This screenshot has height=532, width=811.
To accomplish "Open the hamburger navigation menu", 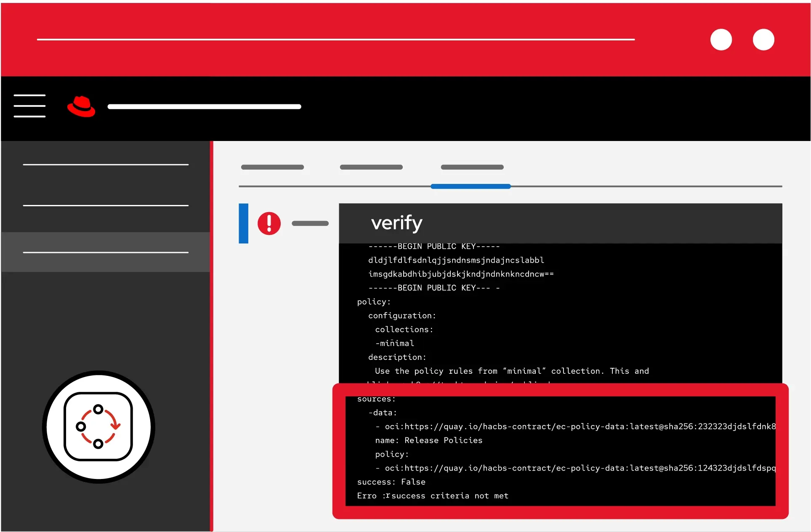I will coord(29,106).
